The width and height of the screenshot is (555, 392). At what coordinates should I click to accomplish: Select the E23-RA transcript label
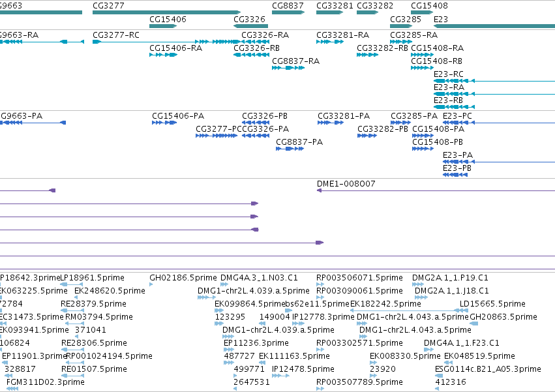tap(449, 87)
